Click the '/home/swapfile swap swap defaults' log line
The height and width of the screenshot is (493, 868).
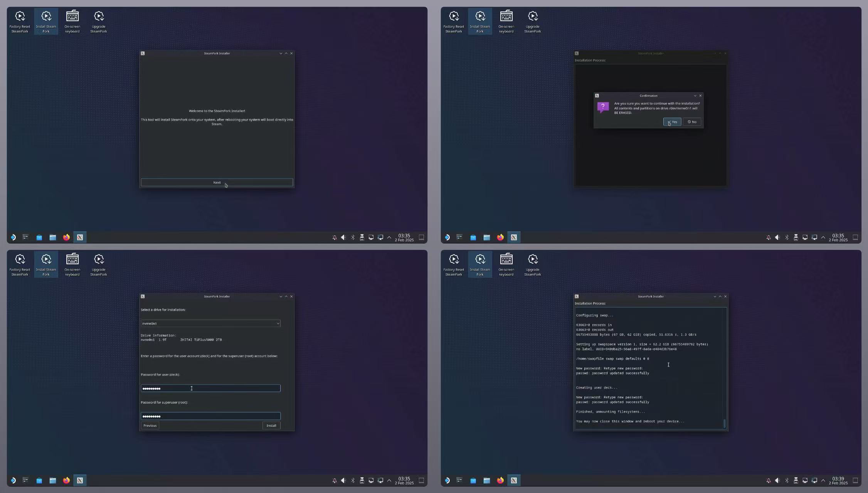click(612, 358)
